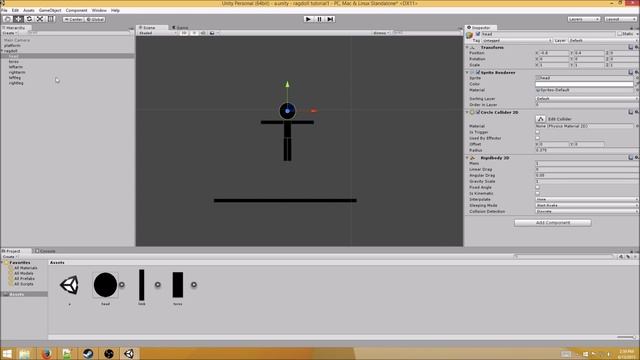Click the Play button
The height and width of the screenshot is (360, 640).
[x=308, y=19]
